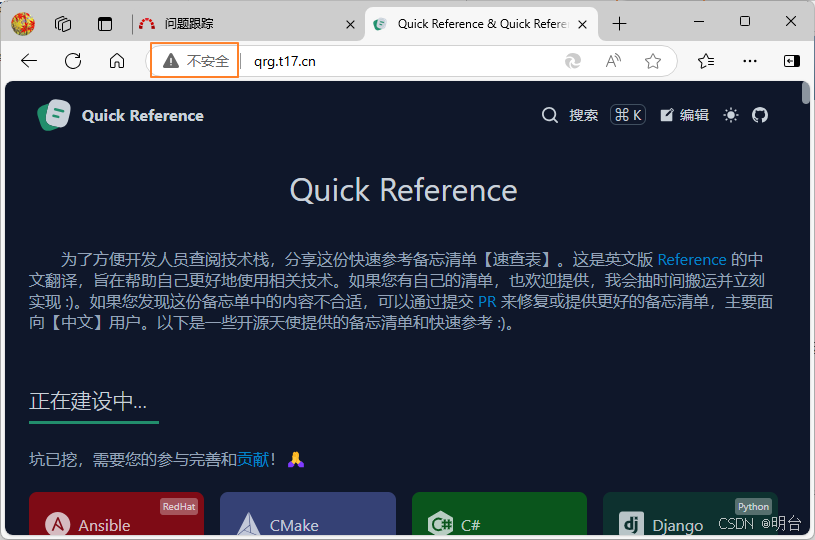Open the Ansible cheat sheet card

click(116, 513)
